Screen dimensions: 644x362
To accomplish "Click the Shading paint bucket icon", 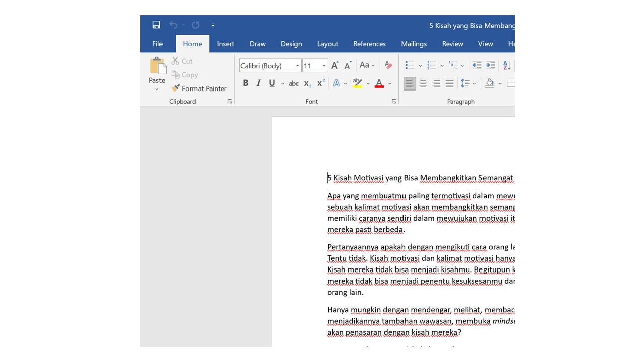I will point(489,83).
